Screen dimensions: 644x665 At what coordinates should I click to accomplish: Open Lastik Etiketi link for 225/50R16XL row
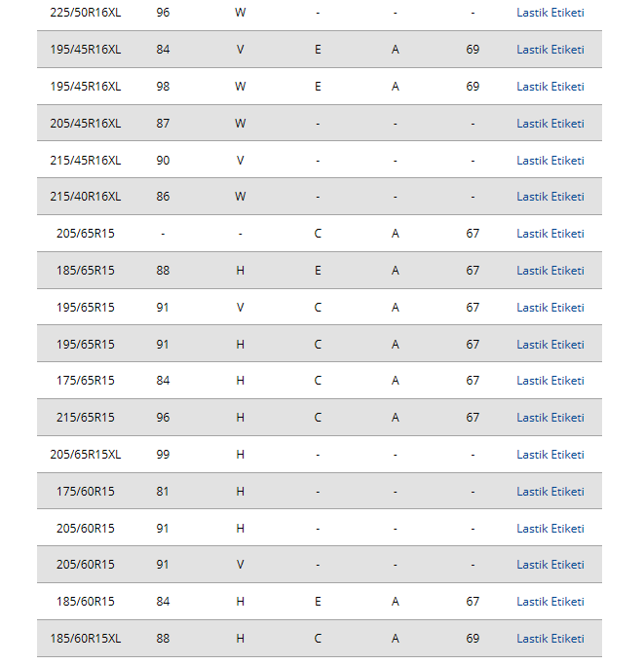pos(549,13)
